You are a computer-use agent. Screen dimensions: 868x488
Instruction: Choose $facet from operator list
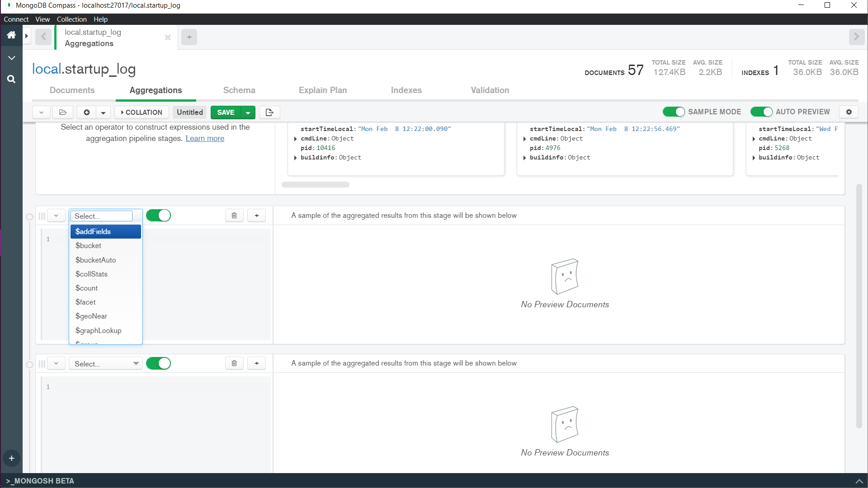pos(106,302)
